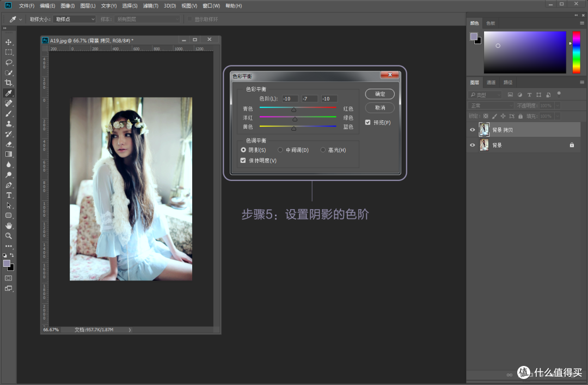Select the 高光(H) radio button
Viewport: 588px width, 385px height.
322,150
